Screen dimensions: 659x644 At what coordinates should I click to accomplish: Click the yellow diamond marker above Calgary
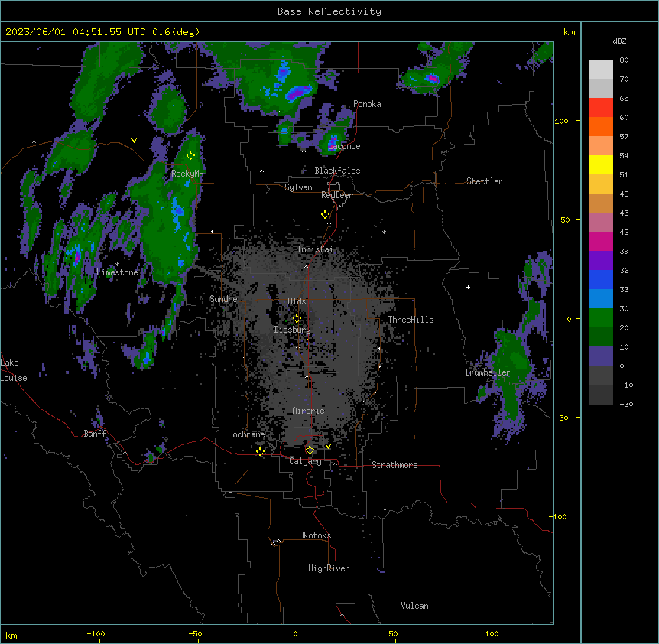(310, 450)
